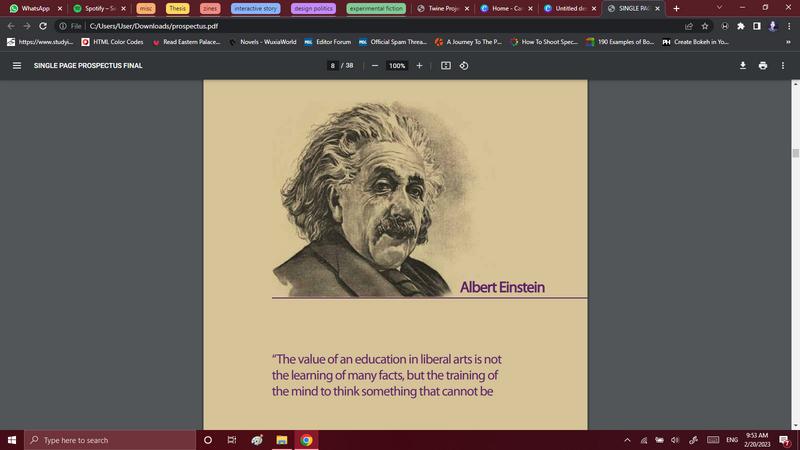Reload the current page
The height and width of the screenshot is (450, 800).
point(43,26)
